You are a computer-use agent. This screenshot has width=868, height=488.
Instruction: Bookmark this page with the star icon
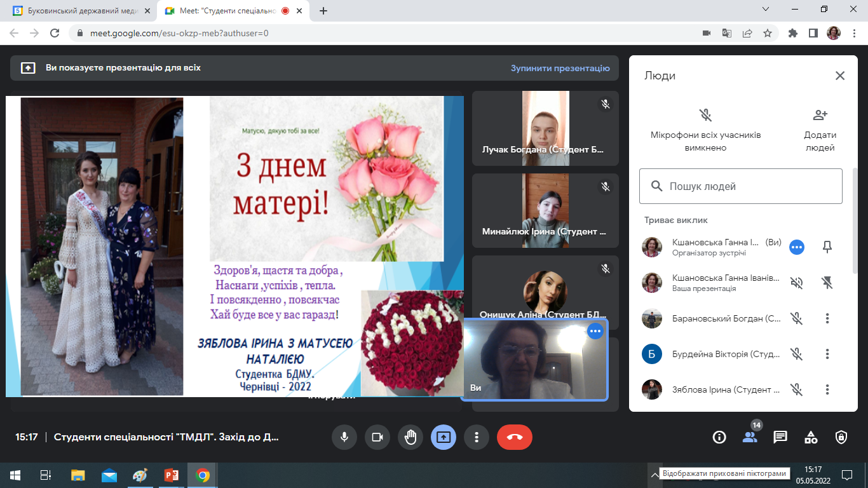click(x=768, y=33)
